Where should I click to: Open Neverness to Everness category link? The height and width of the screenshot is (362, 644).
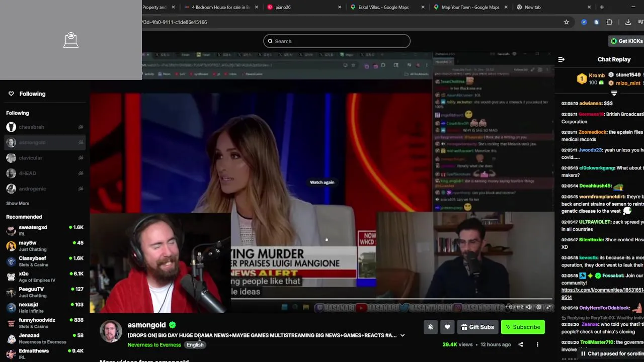(x=154, y=345)
